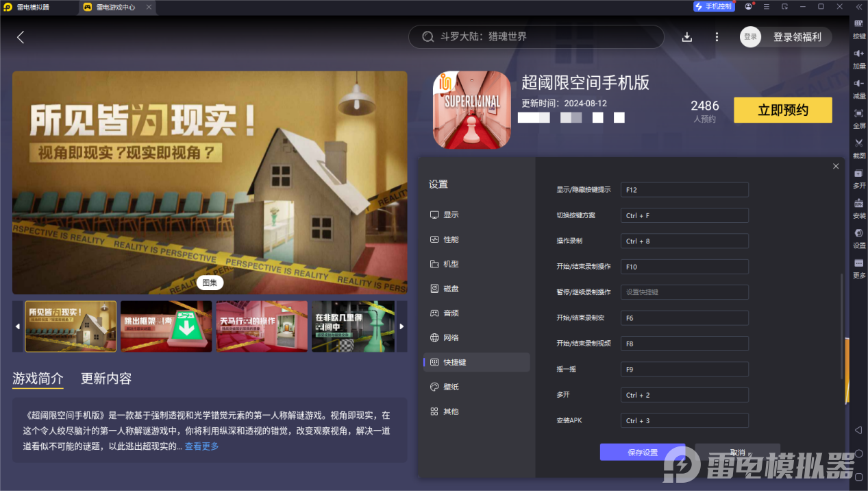
Task: Click the 安装 APK install sidebar icon
Action: point(858,203)
